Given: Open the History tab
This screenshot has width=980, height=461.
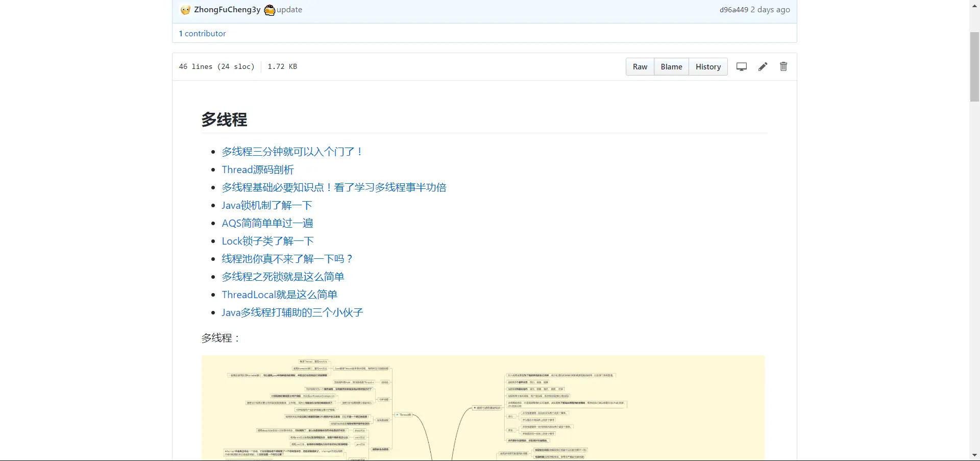Looking at the screenshot, I should 708,66.
